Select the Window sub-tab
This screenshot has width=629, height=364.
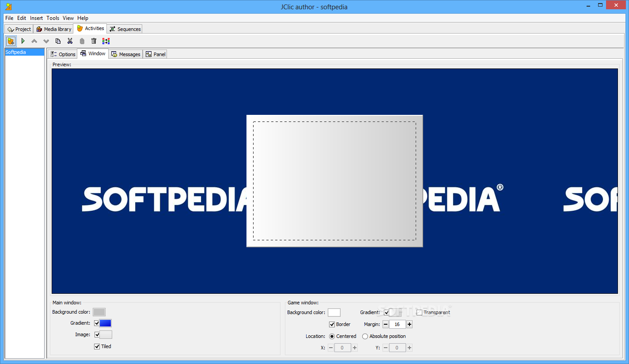tap(93, 53)
